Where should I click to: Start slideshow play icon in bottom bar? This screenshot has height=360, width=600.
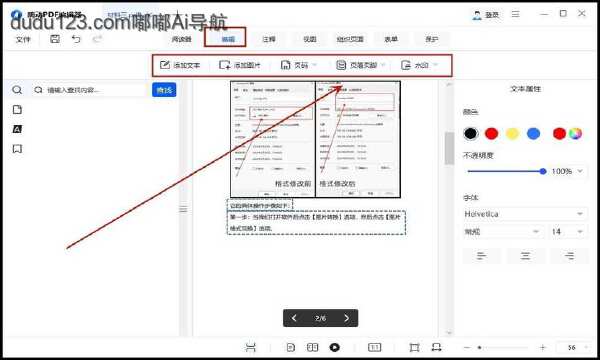coord(334,347)
